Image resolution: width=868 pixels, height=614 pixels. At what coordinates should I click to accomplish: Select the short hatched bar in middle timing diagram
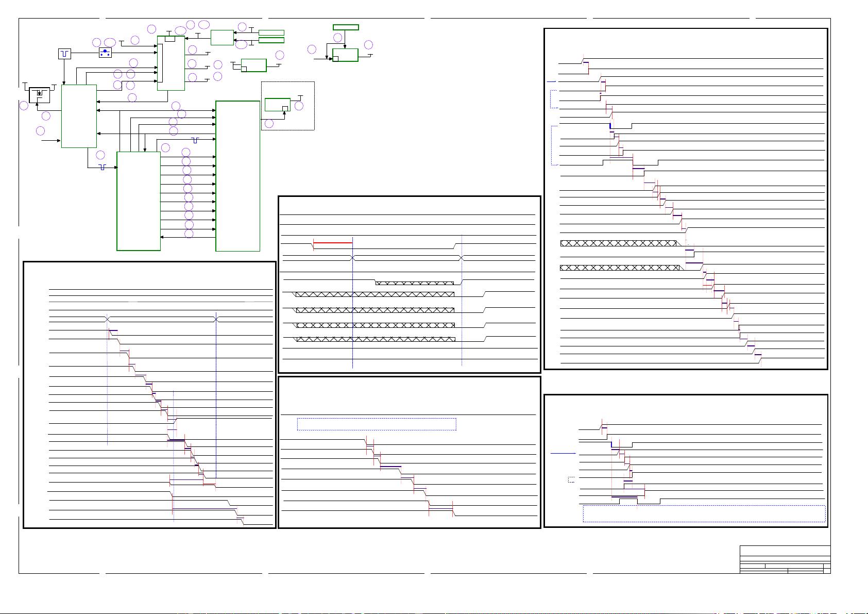[x=415, y=283]
